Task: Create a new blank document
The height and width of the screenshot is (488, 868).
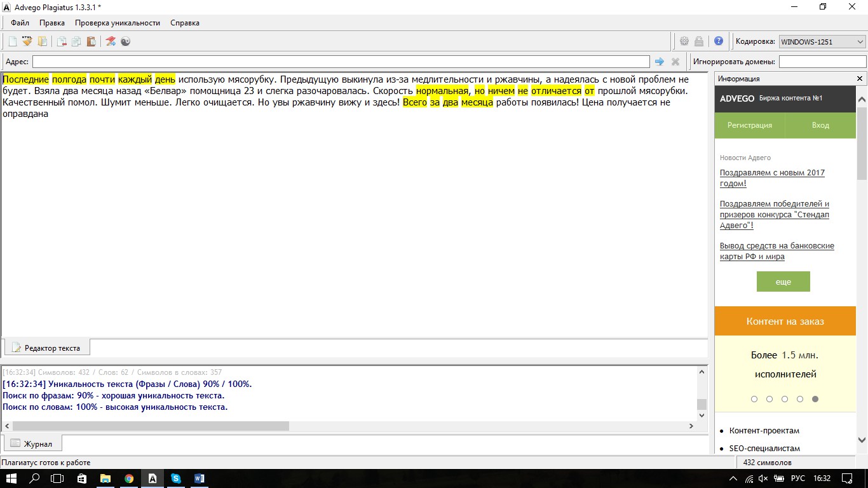Action: pyautogui.click(x=12, y=41)
